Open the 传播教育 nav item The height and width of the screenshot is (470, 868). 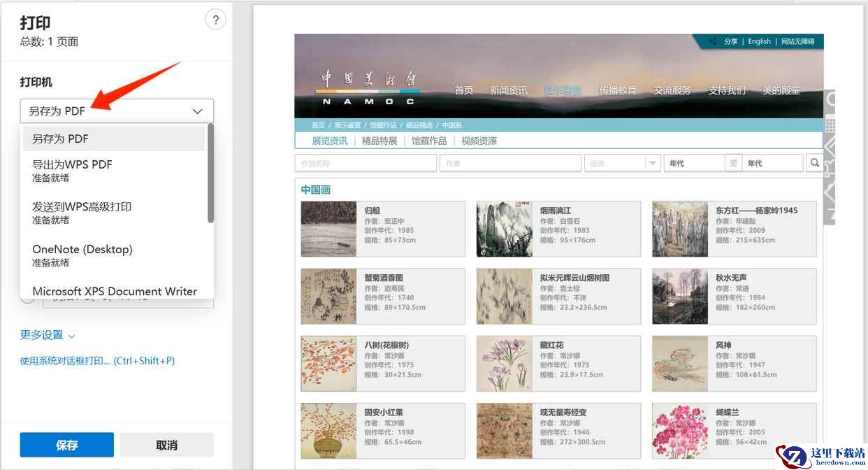click(618, 90)
